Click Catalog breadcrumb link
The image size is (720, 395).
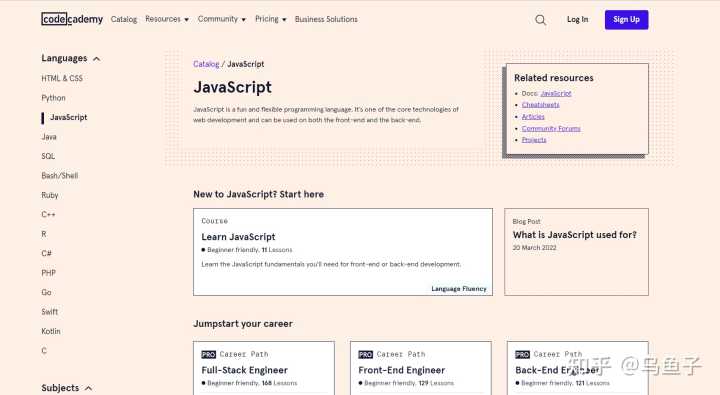click(206, 64)
